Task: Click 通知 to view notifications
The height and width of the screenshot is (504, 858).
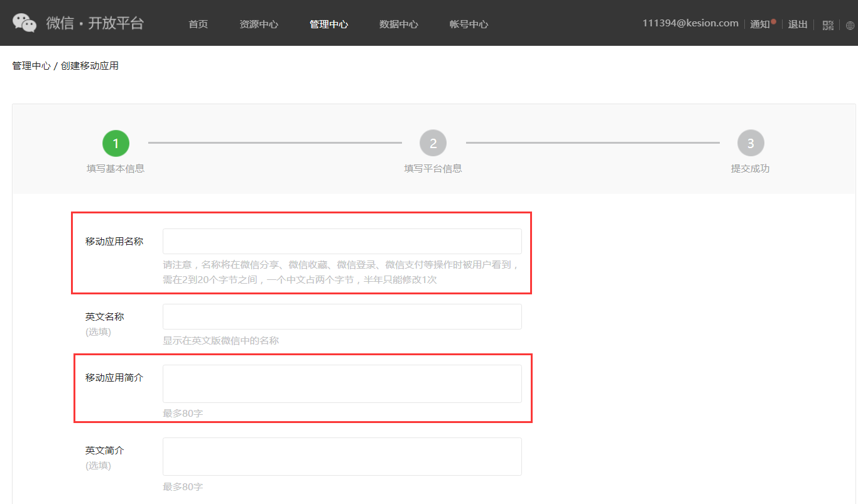Action: [x=761, y=24]
